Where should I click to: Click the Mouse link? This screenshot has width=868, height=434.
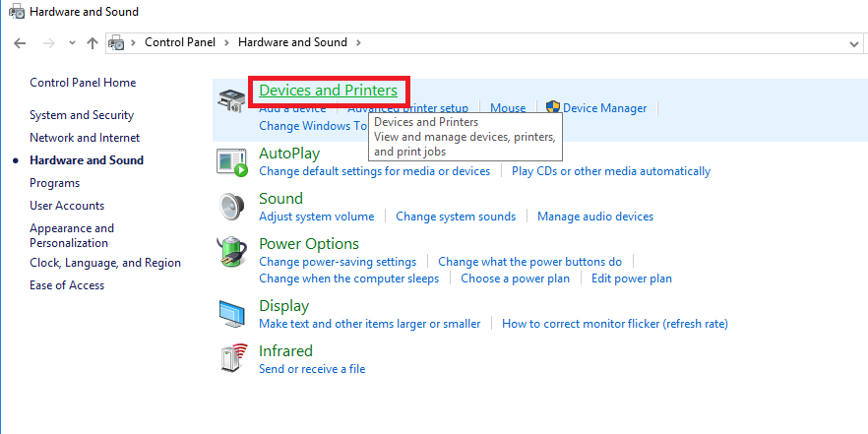pyautogui.click(x=508, y=108)
